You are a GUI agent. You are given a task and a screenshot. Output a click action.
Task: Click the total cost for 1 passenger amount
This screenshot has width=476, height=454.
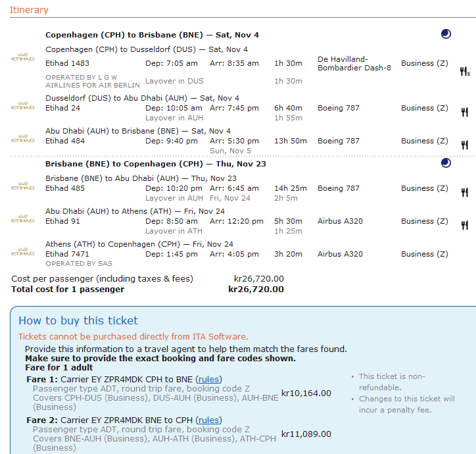pyautogui.click(x=256, y=289)
